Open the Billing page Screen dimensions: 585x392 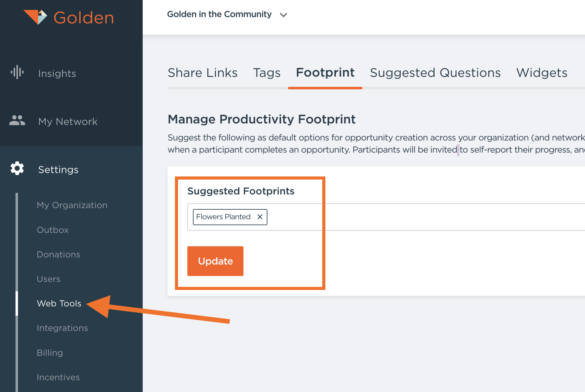click(50, 353)
